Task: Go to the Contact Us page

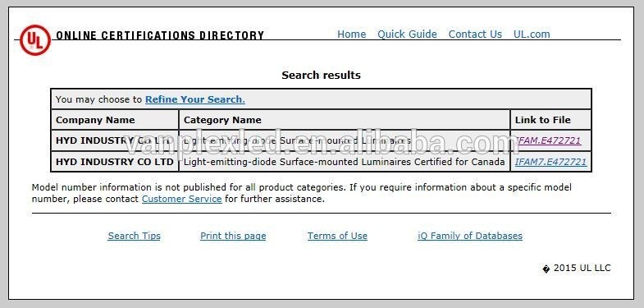Action: [475, 34]
